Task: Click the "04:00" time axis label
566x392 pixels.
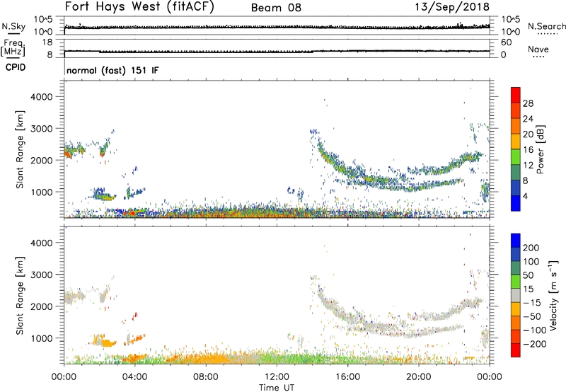Action: point(134,377)
